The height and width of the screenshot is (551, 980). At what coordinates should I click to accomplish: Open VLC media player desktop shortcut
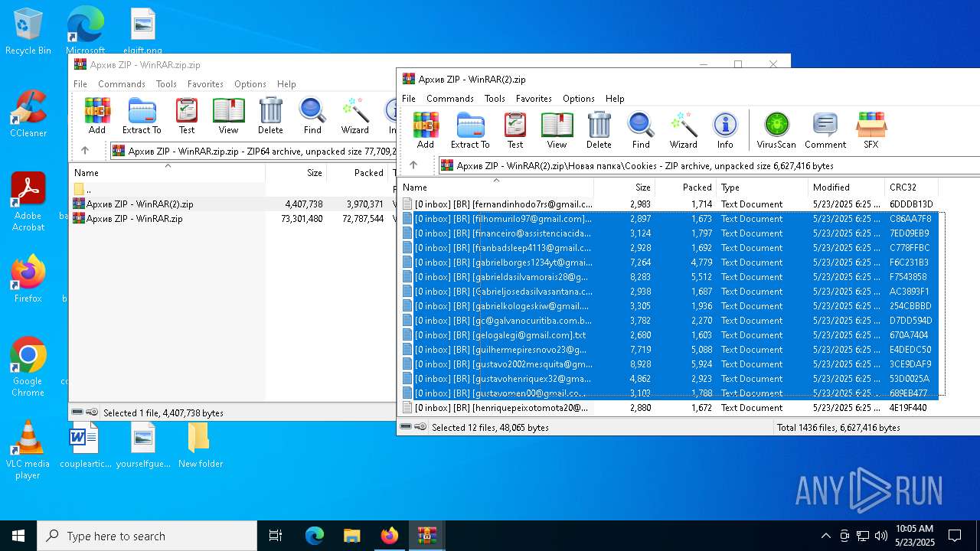28,451
